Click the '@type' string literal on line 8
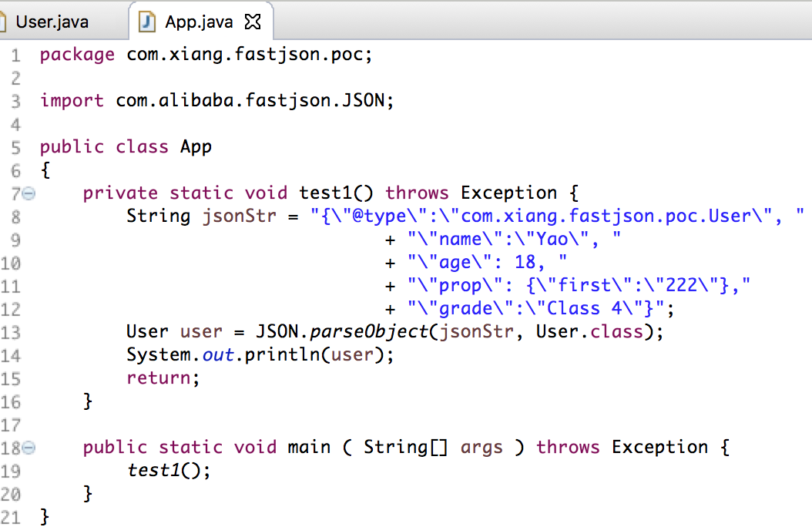Image resolution: width=812 pixels, height=527 pixels. click(x=378, y=217)
